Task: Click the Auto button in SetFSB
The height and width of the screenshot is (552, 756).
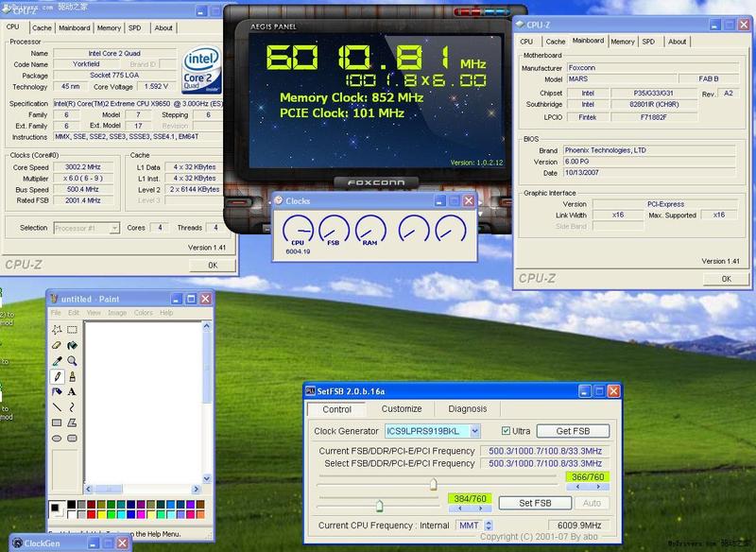Action: coord(593,503)
